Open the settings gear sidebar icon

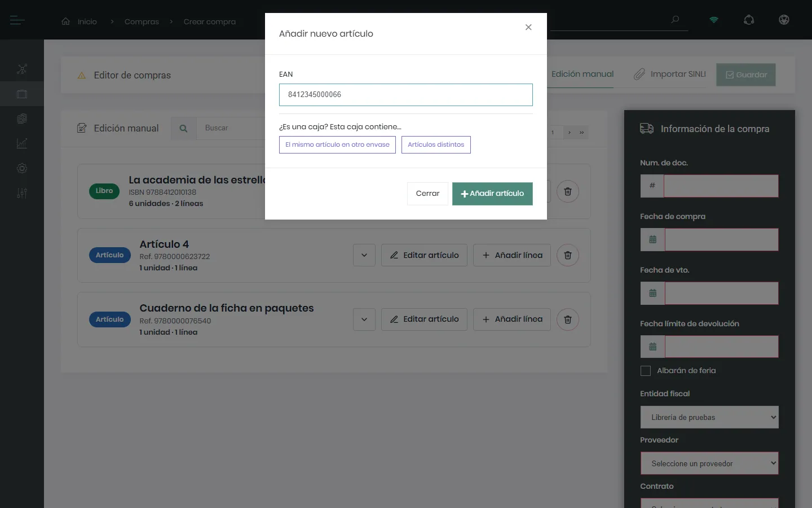22,168
